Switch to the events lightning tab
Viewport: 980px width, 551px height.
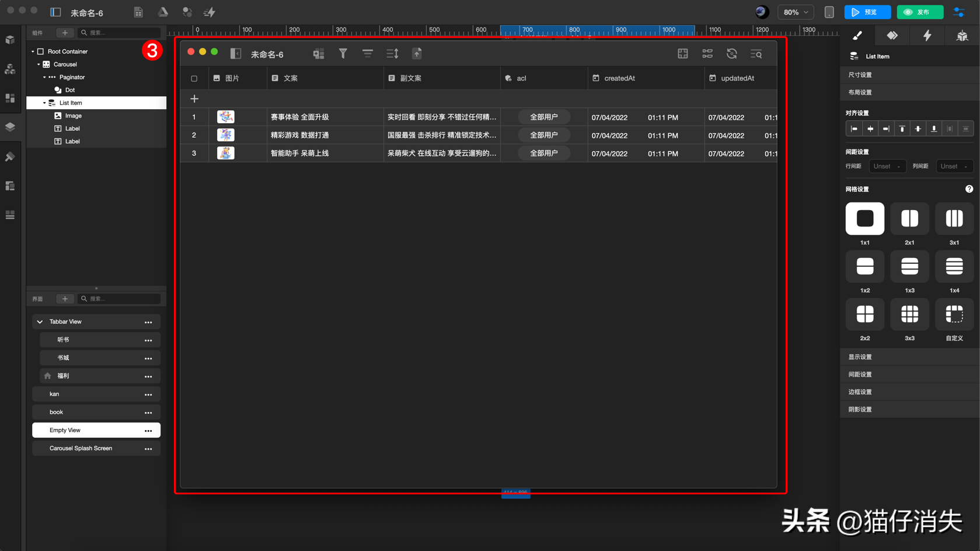pos(927,36)
